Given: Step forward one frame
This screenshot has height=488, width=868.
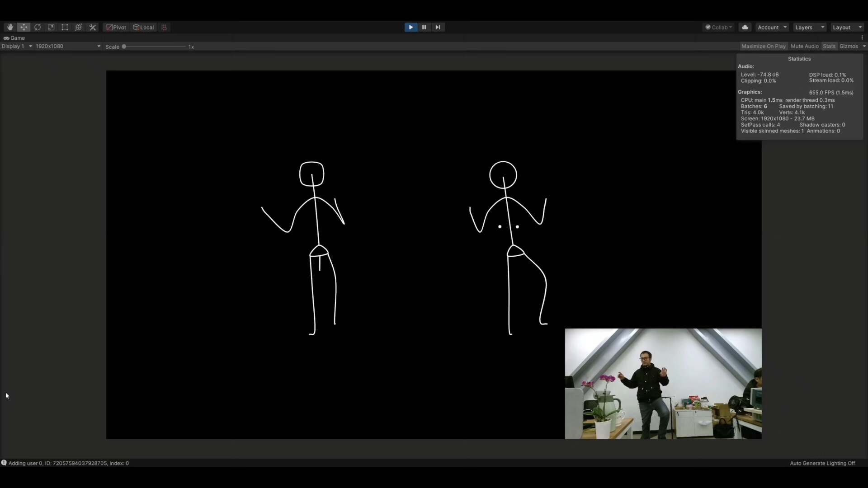Looking at the screenshot, I should point(438,27).
